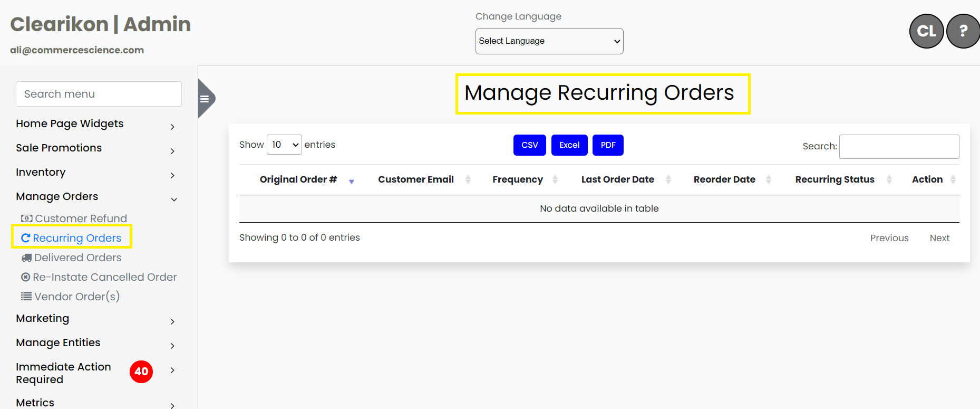Click the CL user avatar icon
The height and width of the screenshot is (409, 980).
(926, 31)
